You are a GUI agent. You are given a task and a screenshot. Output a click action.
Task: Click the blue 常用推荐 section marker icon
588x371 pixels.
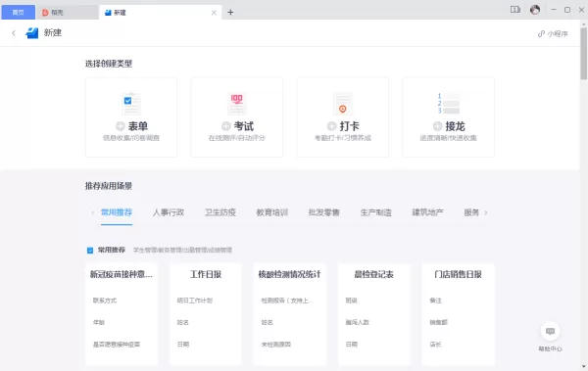90,251
